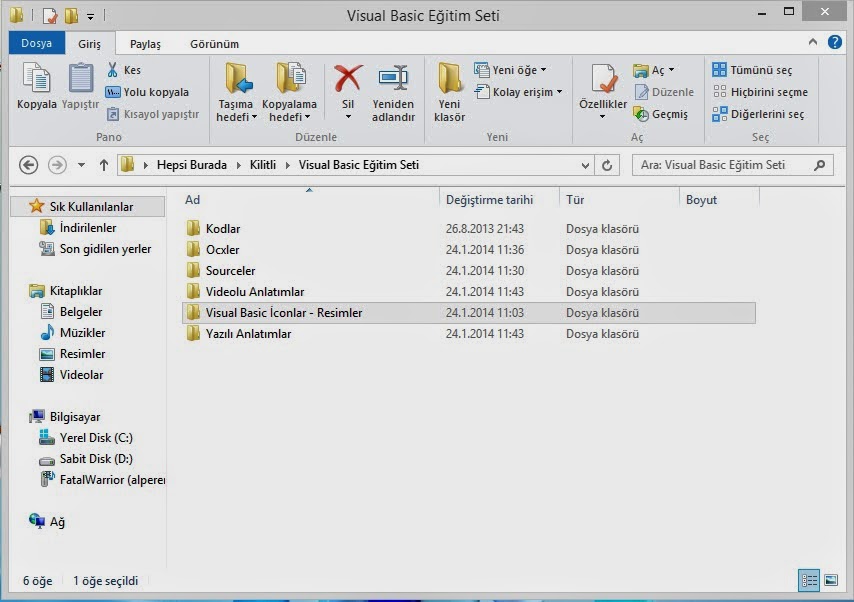Go up one folder level
Image resolution: width=854 pixels, height=602 pixels.
103,165
